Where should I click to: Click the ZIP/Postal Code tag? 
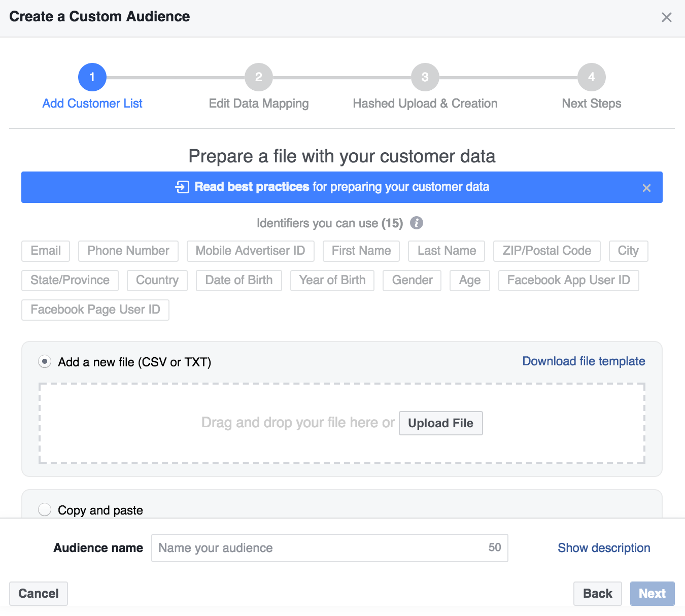click(547, 251)
